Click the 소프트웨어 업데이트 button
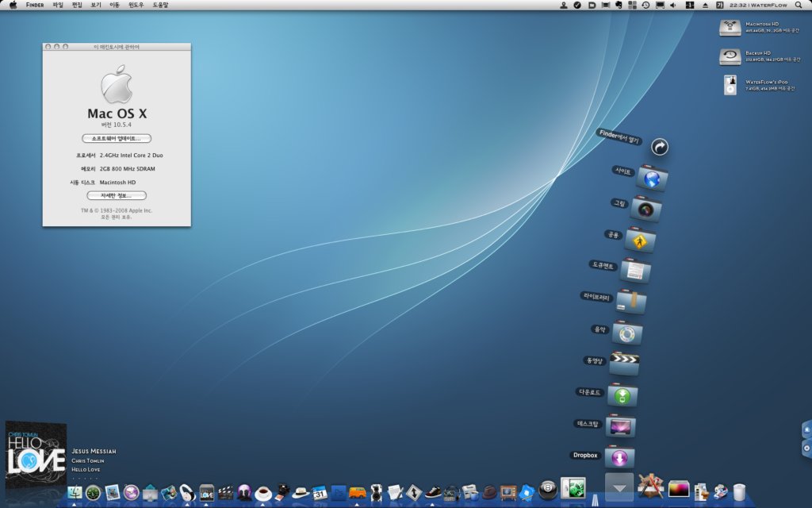 click(117, 138)
